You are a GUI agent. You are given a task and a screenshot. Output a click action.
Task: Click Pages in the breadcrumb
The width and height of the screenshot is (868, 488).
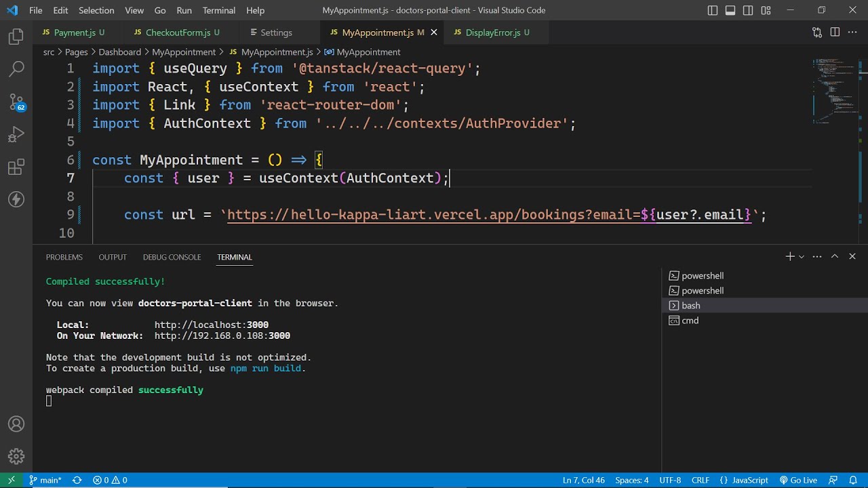pyautogui.click(x=77, y=52)
